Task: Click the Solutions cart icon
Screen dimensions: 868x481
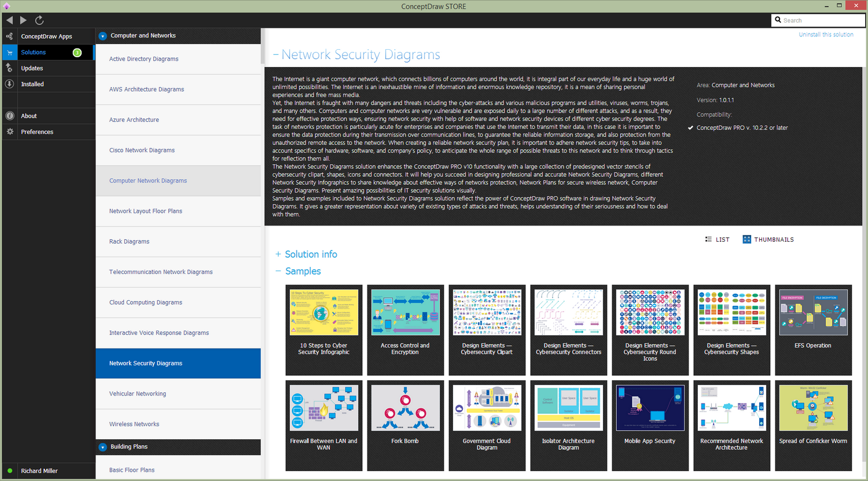Action: click(x=9, y=52)
